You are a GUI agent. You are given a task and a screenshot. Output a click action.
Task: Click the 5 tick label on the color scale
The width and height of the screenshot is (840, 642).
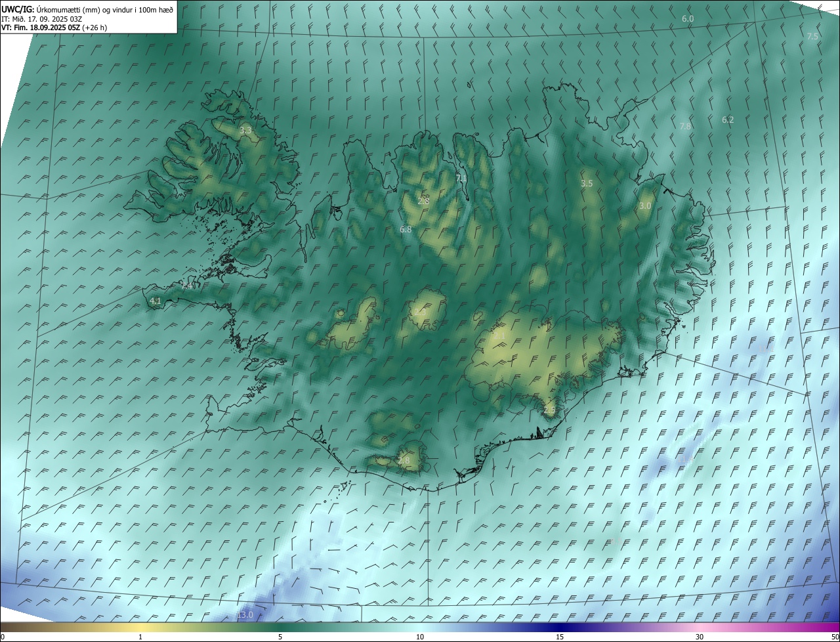(280, 637)
